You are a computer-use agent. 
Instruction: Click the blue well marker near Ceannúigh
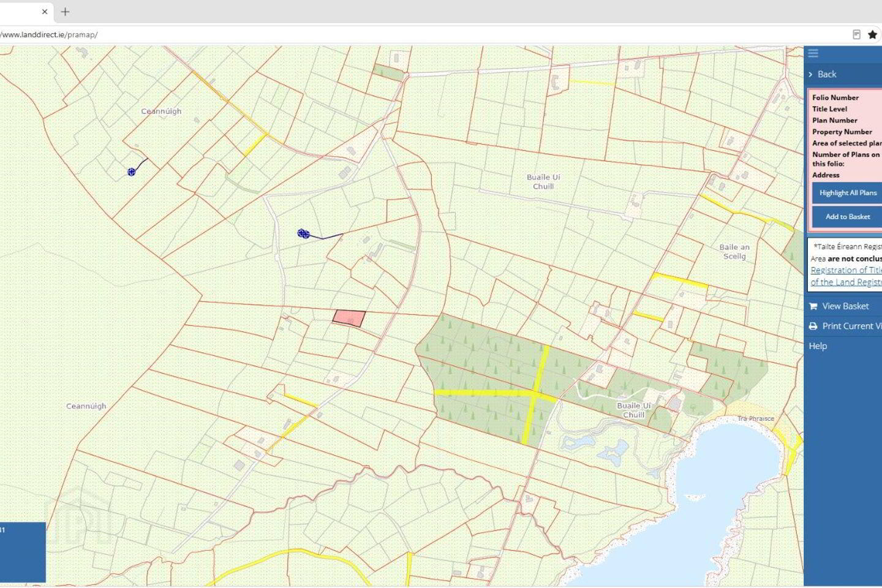pos(131,172)
